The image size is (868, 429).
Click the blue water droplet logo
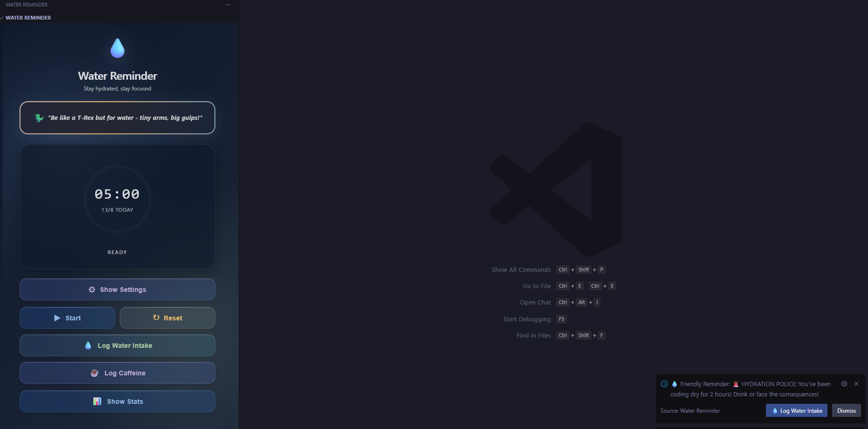pyautogui.click(x=117, y=48)
